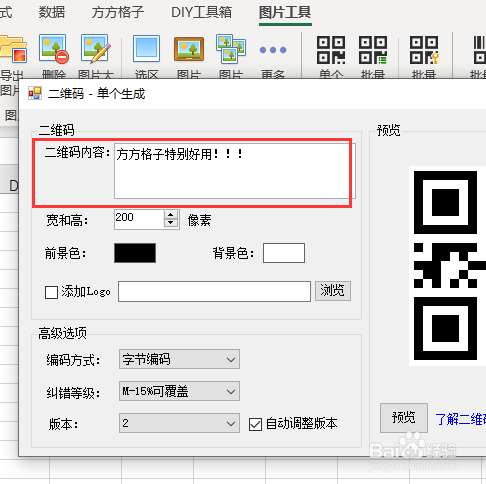The height and width of the screenshot is (484, 486).
Task: Pick the black 前景色 swatch
Action: tap(135, 253)
